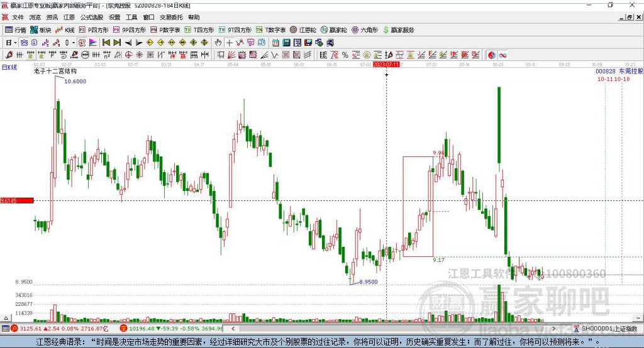The image size is (644, 348).
Task: Open the 9T四方形 tool
Action: (235, 30)
